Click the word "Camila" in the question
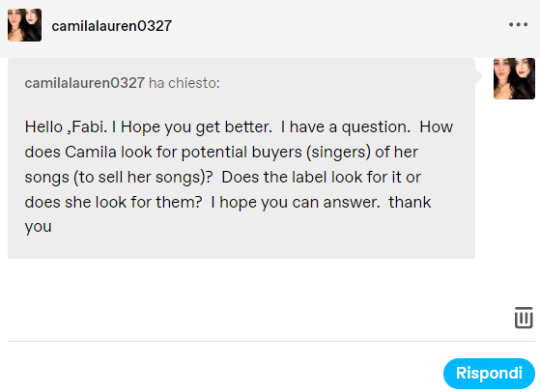 91,152
